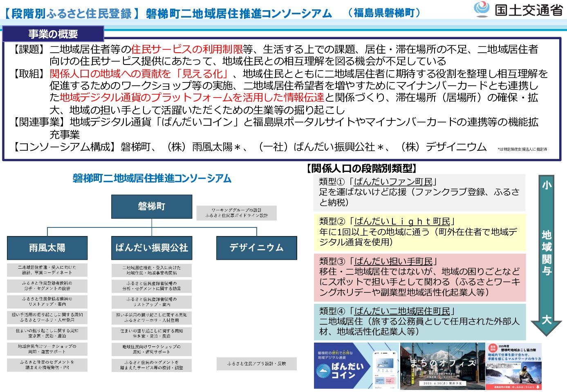
Task: Click the 国土交通省 logo emblem
Action: click(x=482, y=9)
